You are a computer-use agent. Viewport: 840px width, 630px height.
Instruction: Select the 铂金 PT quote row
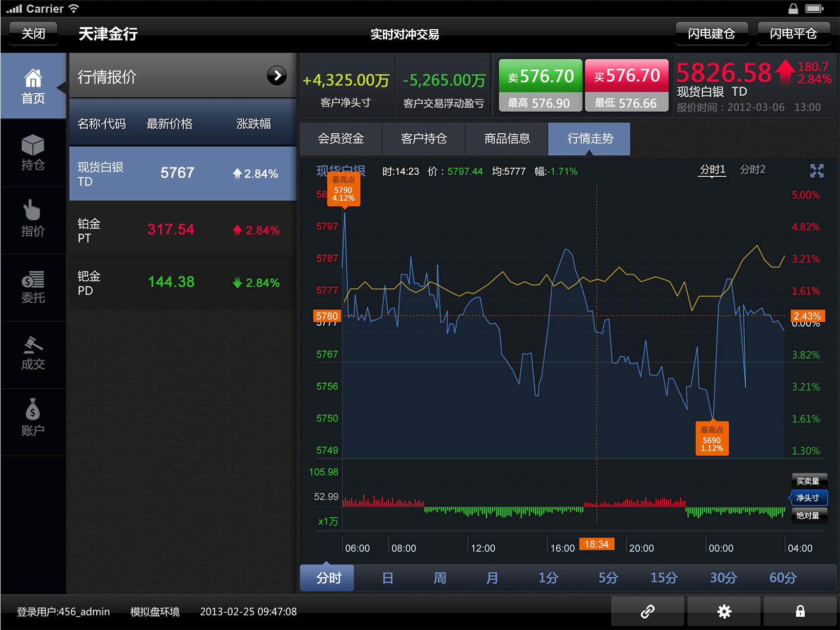point(182,230)
